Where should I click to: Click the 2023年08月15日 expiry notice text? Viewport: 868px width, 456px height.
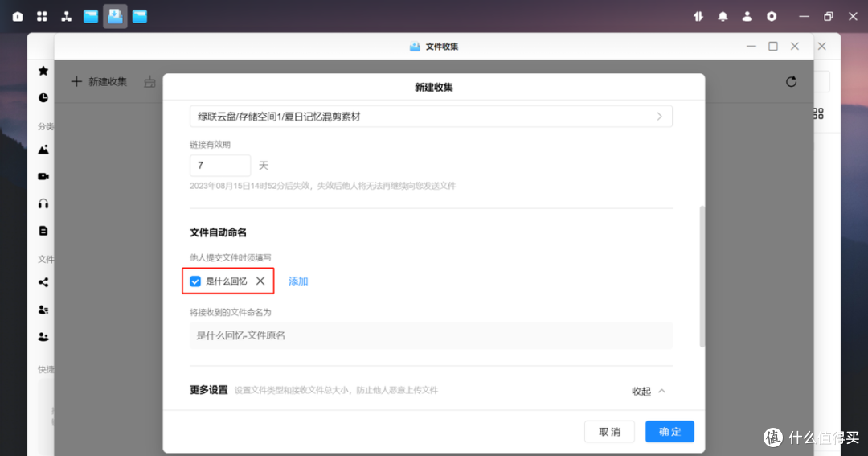[x=323, y=186]
